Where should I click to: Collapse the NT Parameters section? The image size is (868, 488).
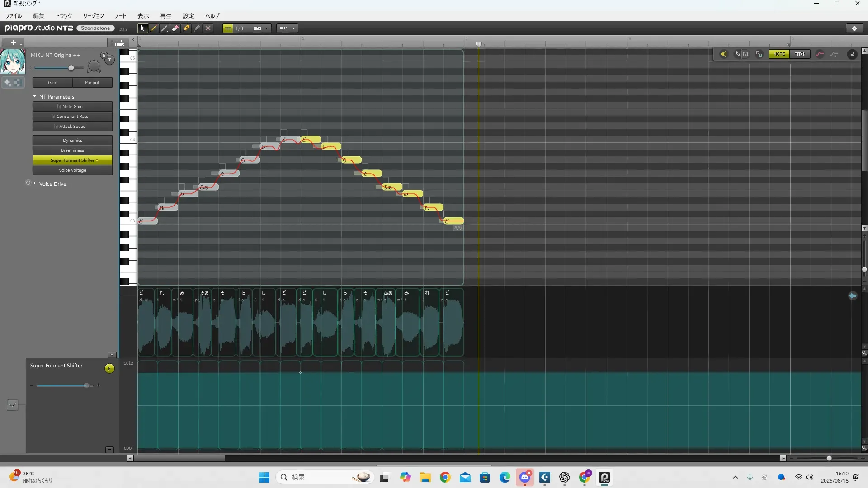[x=35, y=96]
